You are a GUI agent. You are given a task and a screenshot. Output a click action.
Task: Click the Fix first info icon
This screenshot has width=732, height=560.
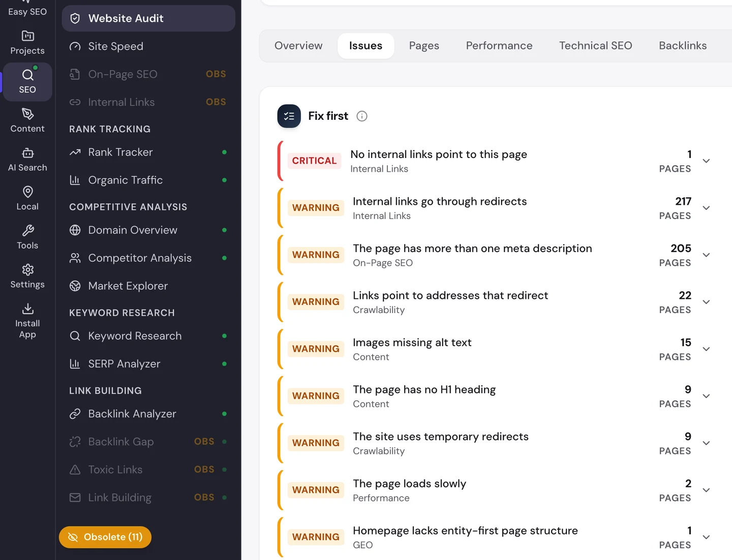(362, 116)
